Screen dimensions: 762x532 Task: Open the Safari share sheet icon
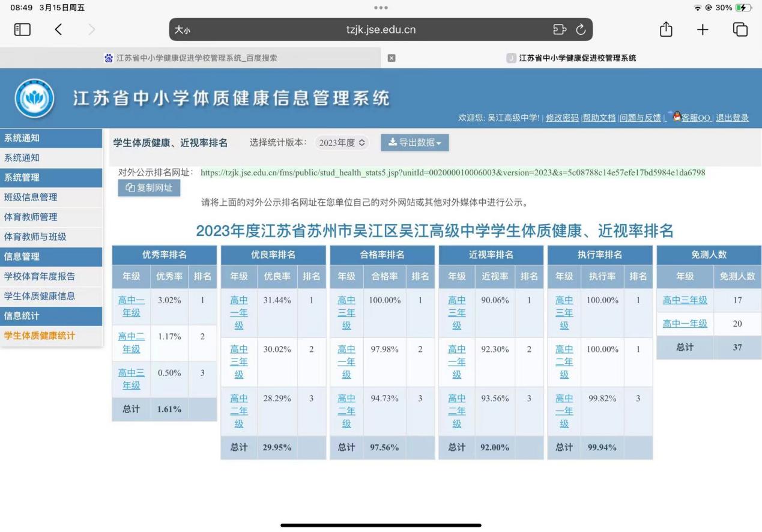pyautogui.click(x=666, y=29)
